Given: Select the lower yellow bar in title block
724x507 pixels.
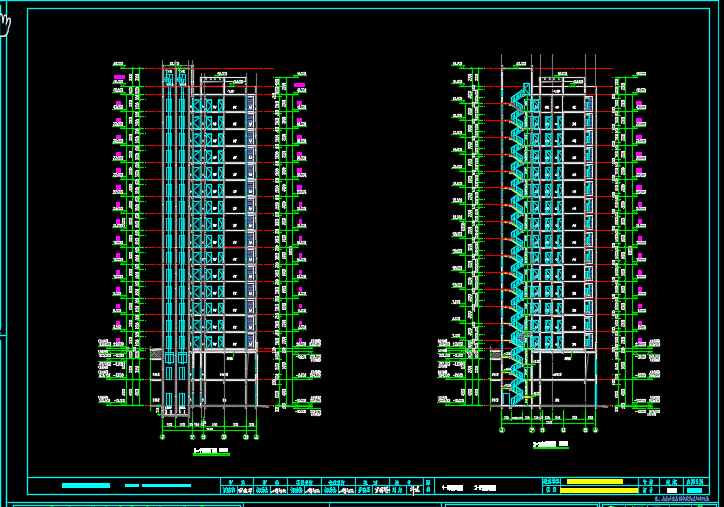Looking at the screenshot, I should coord(599,490).
